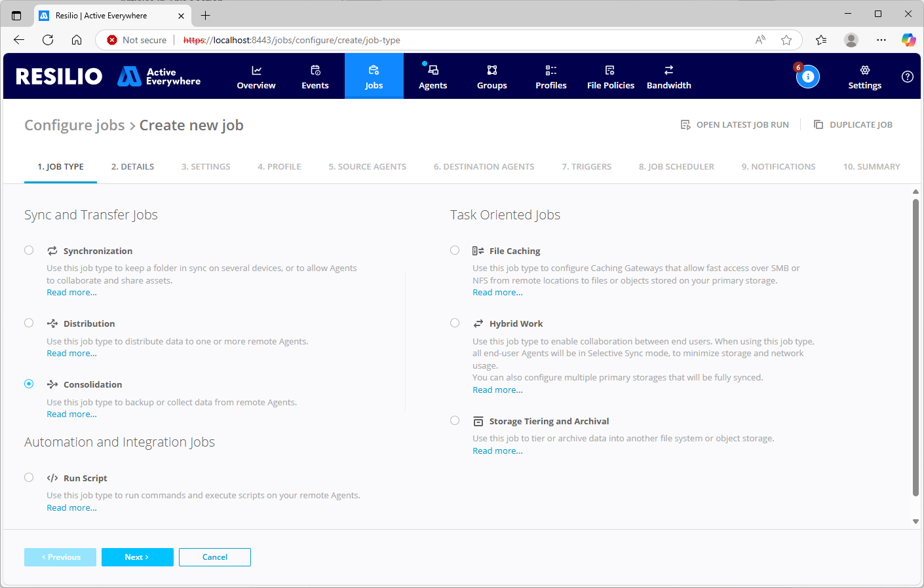Click the browser address bar

459,40
